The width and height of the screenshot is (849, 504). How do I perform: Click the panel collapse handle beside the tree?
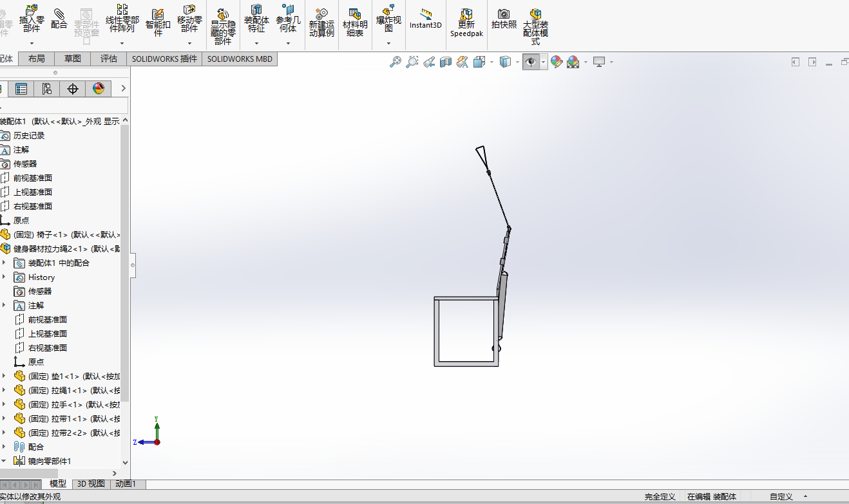tap(133, 265)
